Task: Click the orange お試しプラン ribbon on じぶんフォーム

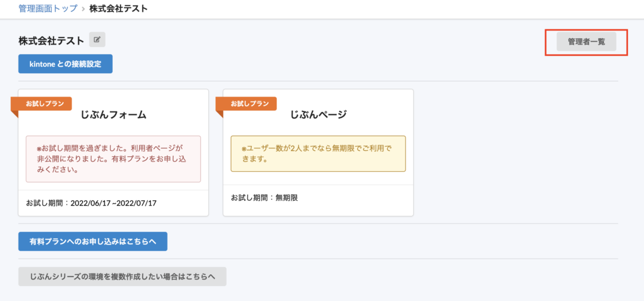Action: coord(45,103)
